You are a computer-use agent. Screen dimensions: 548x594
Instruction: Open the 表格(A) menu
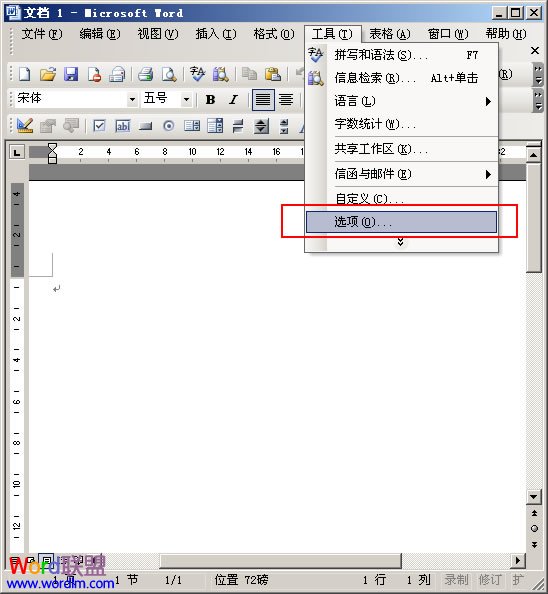[x=390, y=34]
